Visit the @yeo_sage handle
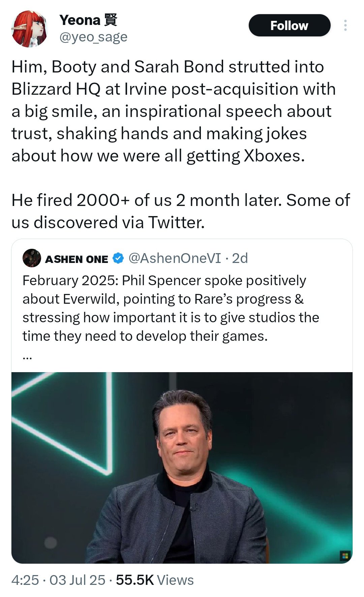The image size is (364, 597). (93, 37)
